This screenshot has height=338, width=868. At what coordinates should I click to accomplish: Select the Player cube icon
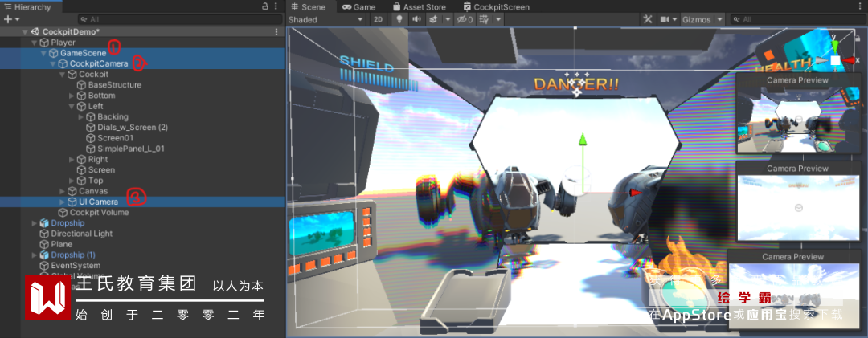tap(44, 43)
